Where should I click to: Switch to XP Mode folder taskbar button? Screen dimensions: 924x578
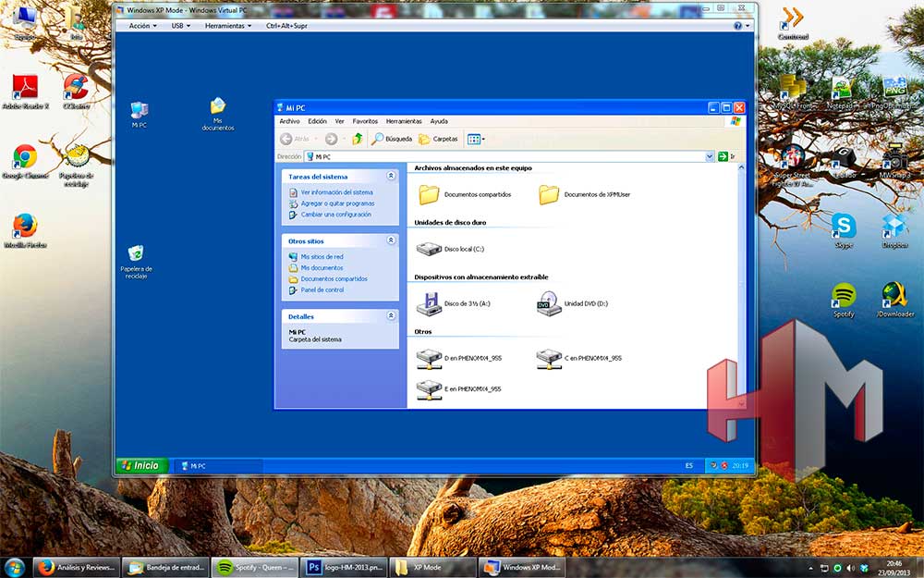(x=433, y=568)
